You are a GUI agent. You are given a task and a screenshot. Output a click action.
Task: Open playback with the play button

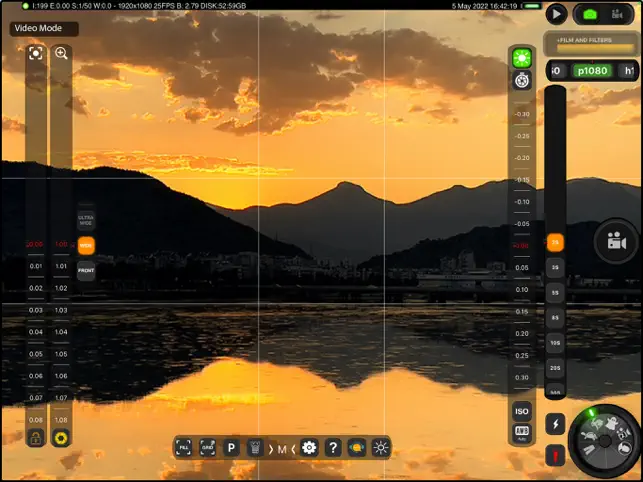556,14
